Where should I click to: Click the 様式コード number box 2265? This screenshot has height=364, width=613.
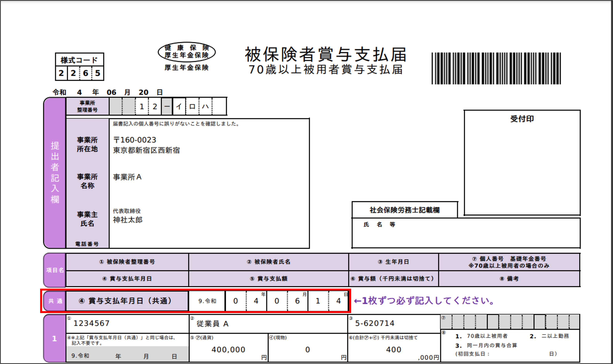(x=79, y=73)
